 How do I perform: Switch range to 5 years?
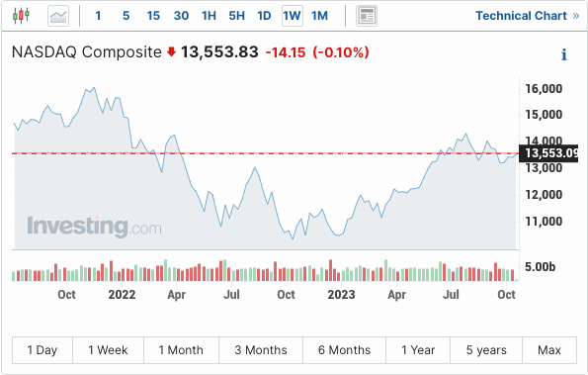(x=486, y=350)
